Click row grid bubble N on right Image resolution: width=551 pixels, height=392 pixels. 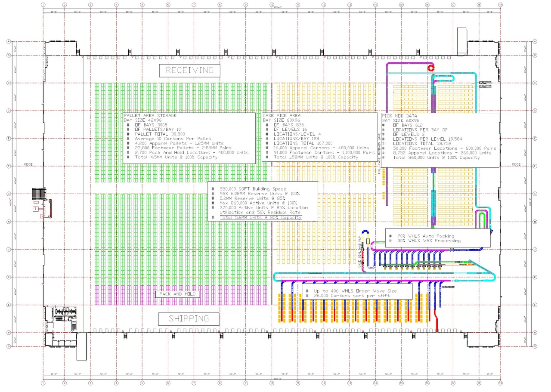click(x=535, y=346)
